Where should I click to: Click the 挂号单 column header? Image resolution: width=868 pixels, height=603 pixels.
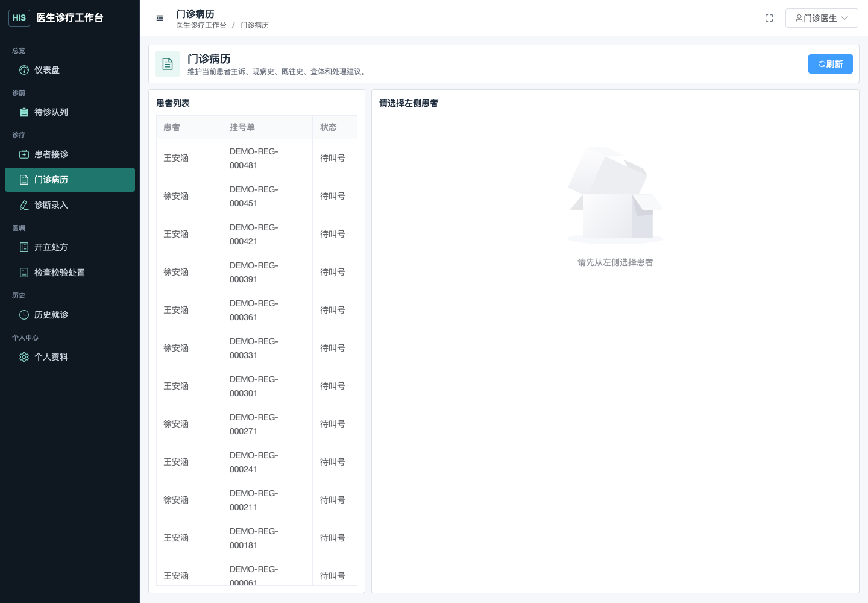pos(268,127)
